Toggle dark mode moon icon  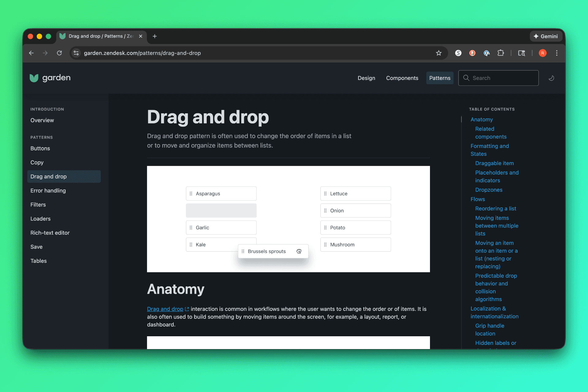point(551,78)
